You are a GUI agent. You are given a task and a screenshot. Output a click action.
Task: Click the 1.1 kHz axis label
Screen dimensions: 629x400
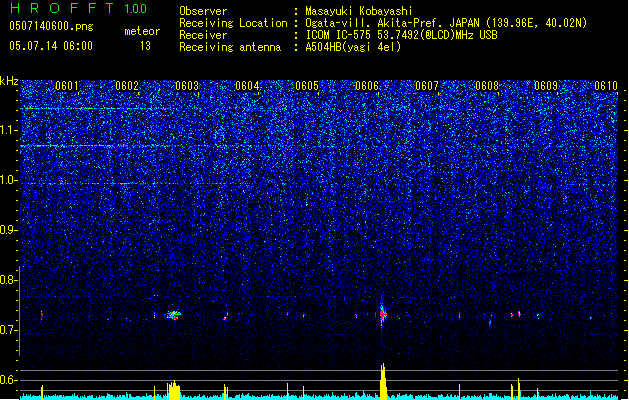[8, 130]
